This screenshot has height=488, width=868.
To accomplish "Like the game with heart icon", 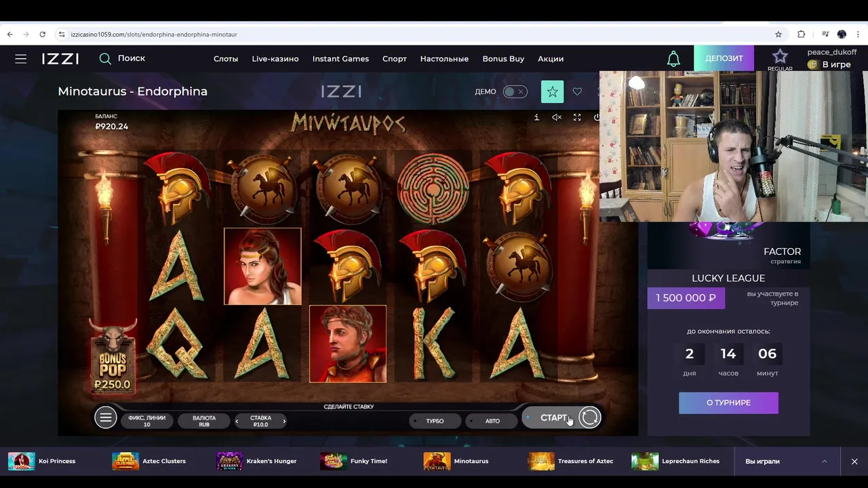I will (577, 91).
